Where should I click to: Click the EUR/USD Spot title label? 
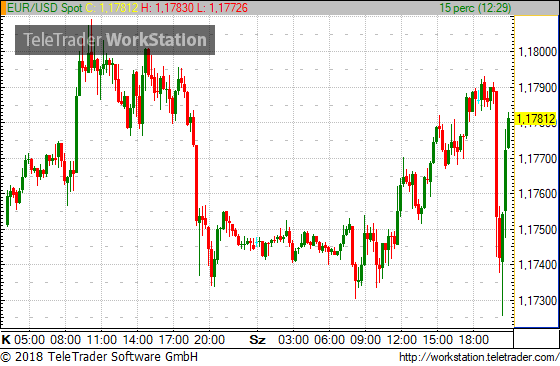tap(45, 8)
